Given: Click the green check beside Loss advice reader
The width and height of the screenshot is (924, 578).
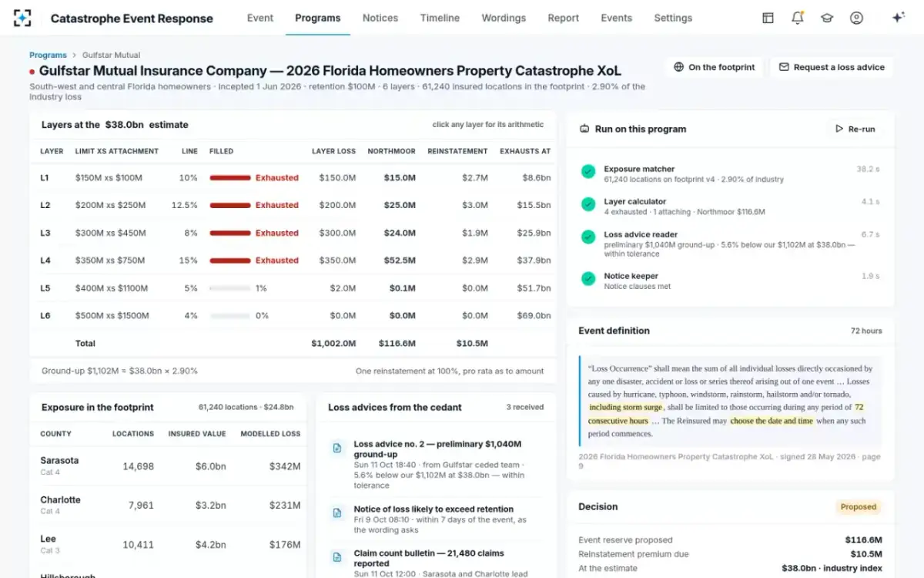Looking at the screenshot, I should click(x=588, y=237).
